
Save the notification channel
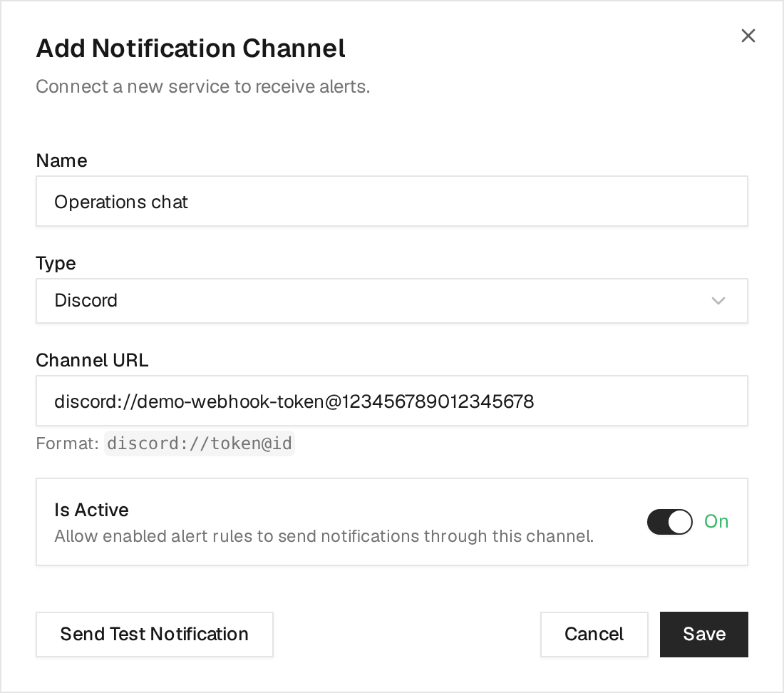tap(704, 634)
